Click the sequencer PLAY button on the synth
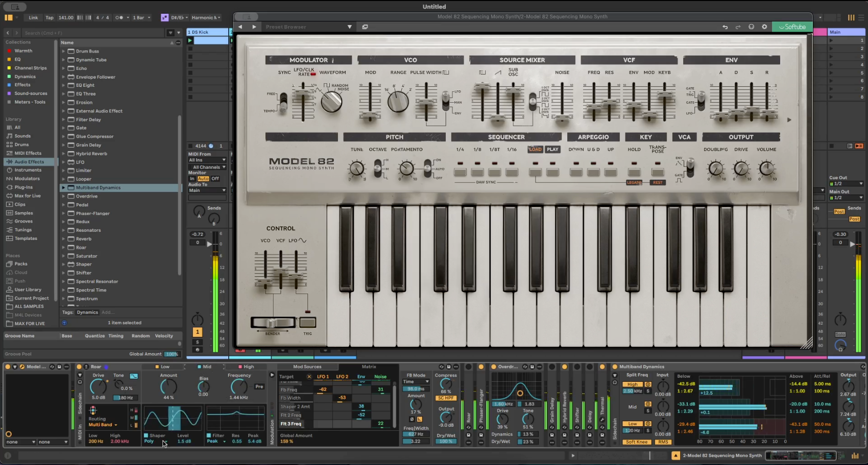The width and height of the screenshot is (868, 465). tap(552, 150)
